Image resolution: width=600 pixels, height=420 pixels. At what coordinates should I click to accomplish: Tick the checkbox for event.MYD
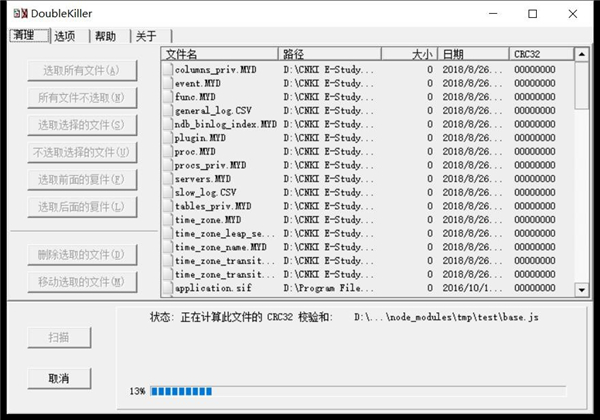[x=168, y=83]
